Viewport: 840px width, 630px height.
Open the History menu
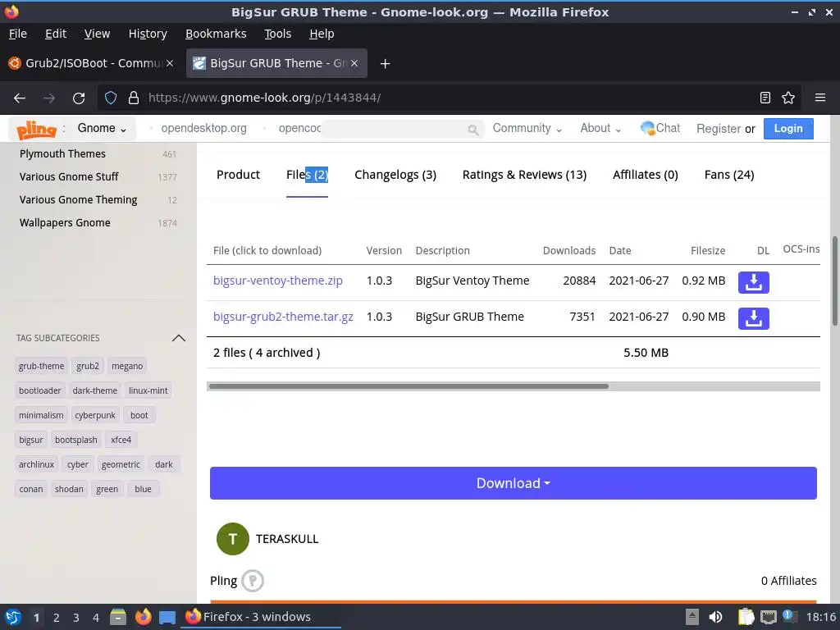(x=148, y=34)
